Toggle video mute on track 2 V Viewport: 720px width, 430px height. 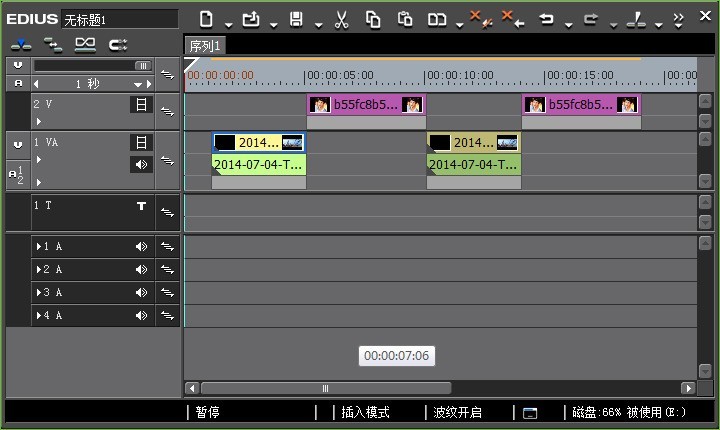[x=141, y=105]
